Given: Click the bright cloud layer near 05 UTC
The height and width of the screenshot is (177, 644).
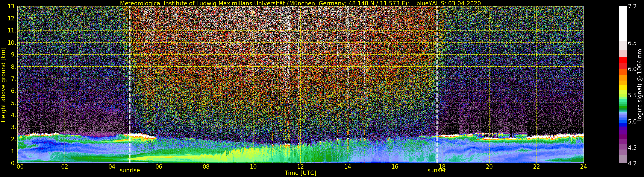Looking at the screenshot, I should (x=142, y=136).
